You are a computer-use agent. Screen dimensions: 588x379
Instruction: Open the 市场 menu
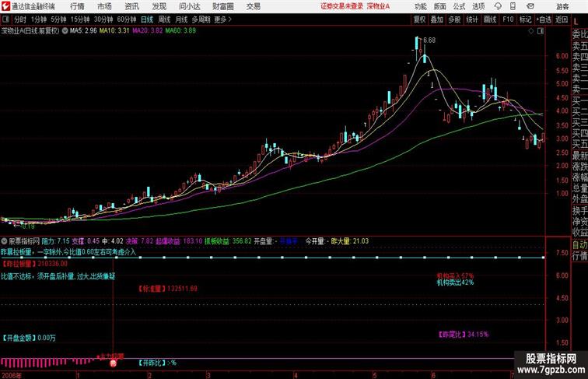click(x=104, y=6)
